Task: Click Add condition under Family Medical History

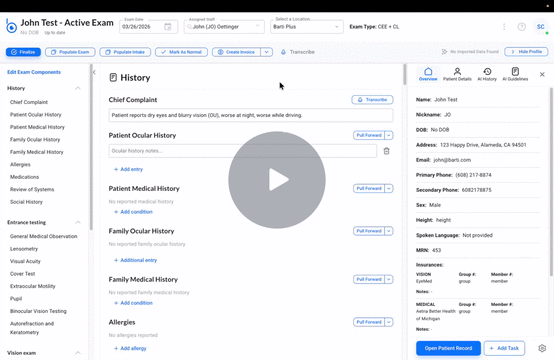Action: [x=133, y=303]
